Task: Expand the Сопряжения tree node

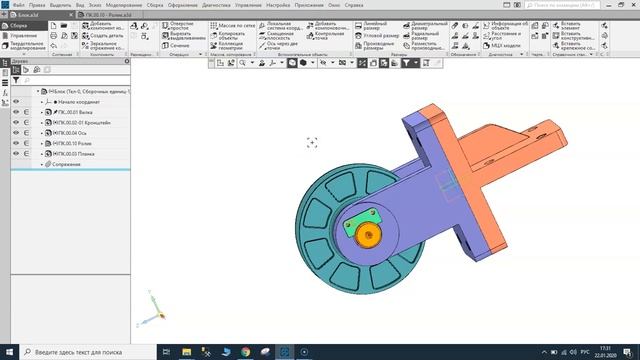Action: (x=42, y=164)
